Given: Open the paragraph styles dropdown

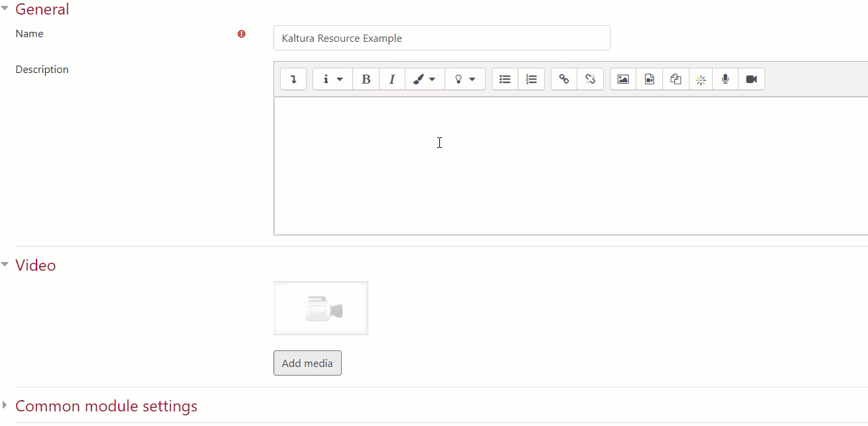Looking at the screenshot, I should pyautogui.click(x=332, y=79).
